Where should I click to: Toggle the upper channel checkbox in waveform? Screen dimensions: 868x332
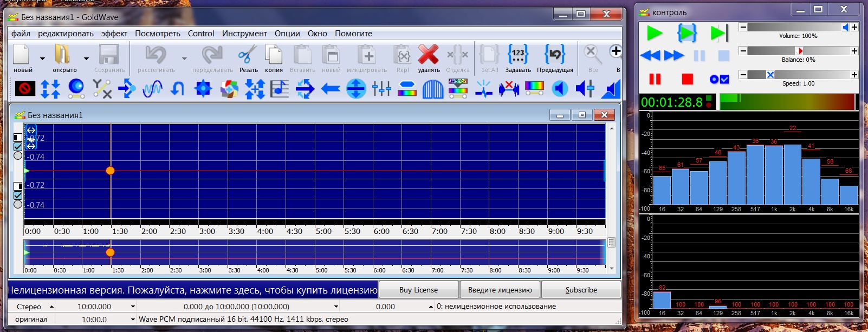point(18,147)
